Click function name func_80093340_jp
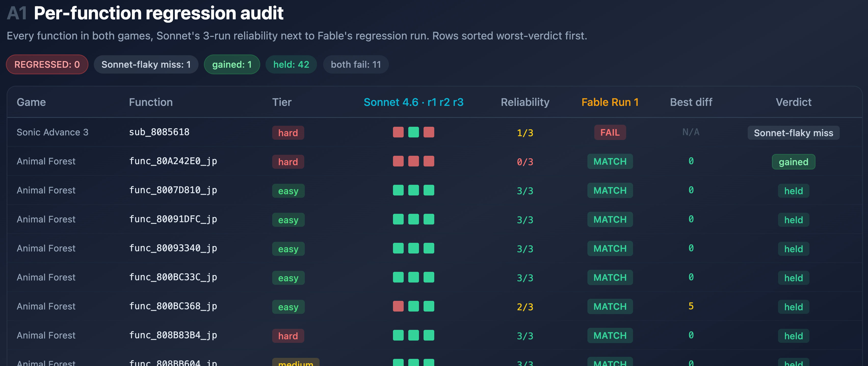 click(x=173, y=248)
